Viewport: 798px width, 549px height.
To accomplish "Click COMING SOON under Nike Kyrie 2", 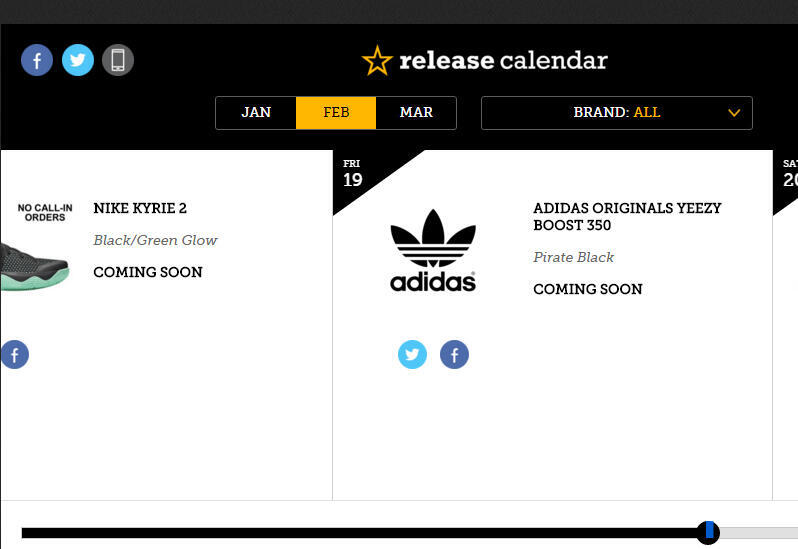I will point(148,272).
